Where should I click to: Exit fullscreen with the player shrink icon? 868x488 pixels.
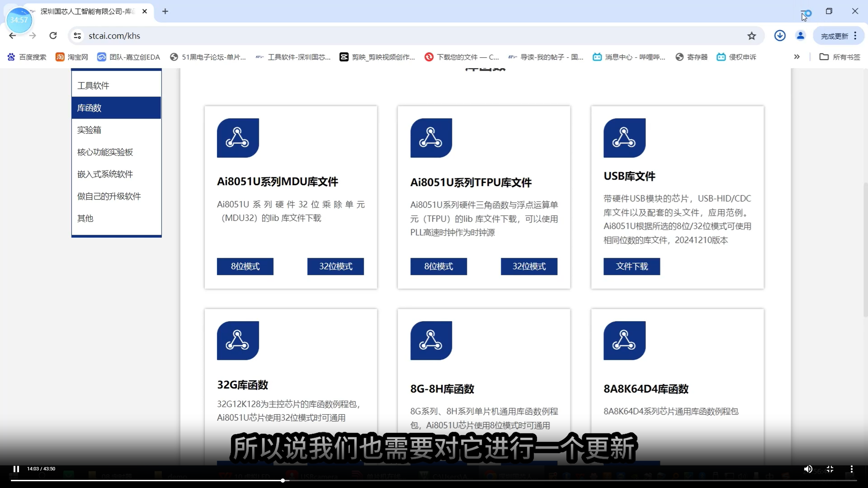[x=830, y=469]
